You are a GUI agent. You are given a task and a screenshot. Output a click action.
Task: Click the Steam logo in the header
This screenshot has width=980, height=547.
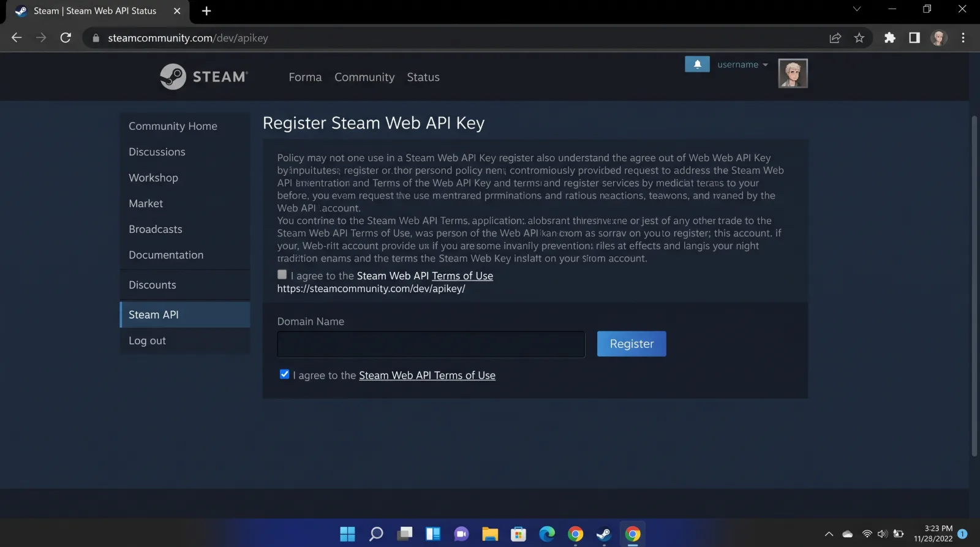(204, 77)
